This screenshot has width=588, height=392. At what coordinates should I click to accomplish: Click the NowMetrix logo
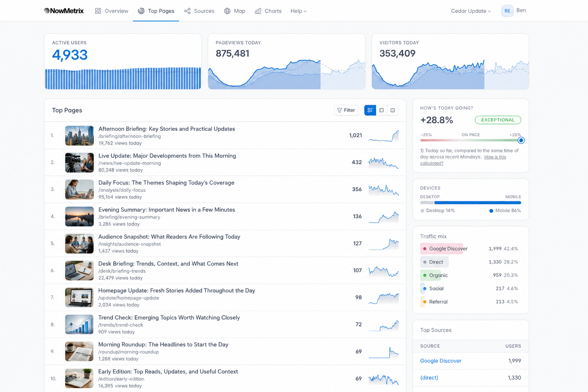64,11
